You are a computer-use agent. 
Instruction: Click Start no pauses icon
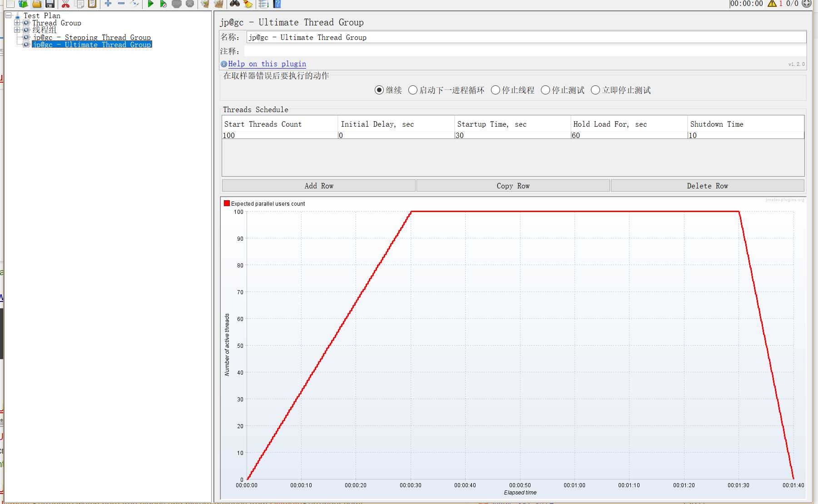pos(164,4)
